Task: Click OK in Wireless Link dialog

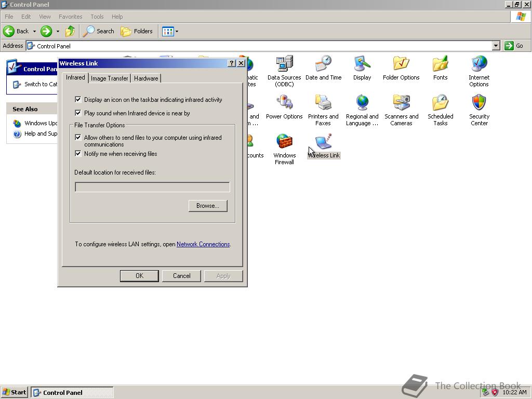Action: pyautogui.click(x=139, y=276)
